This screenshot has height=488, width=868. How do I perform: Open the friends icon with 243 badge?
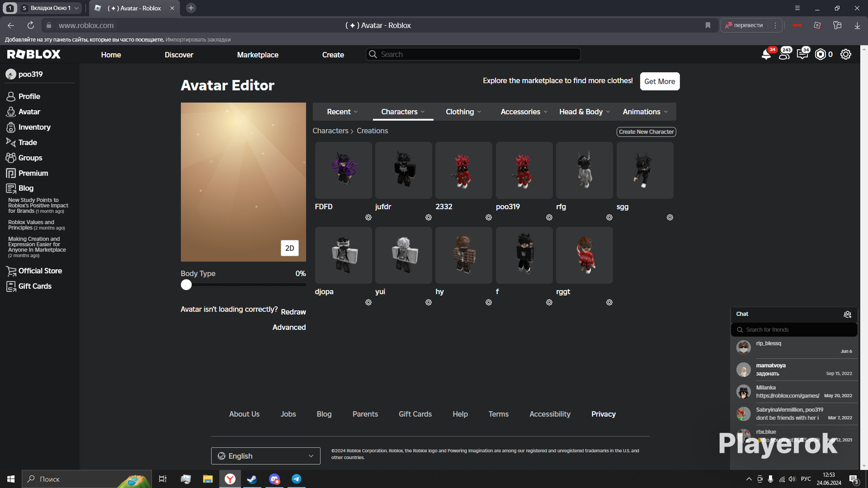(784, 55)
